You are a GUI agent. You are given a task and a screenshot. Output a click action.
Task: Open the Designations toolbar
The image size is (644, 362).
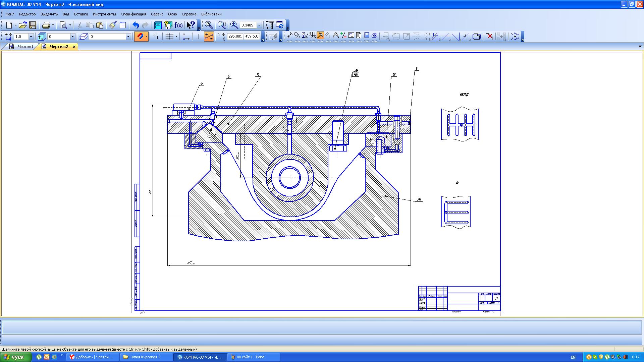pyautogui.click(x=305, y=36)
